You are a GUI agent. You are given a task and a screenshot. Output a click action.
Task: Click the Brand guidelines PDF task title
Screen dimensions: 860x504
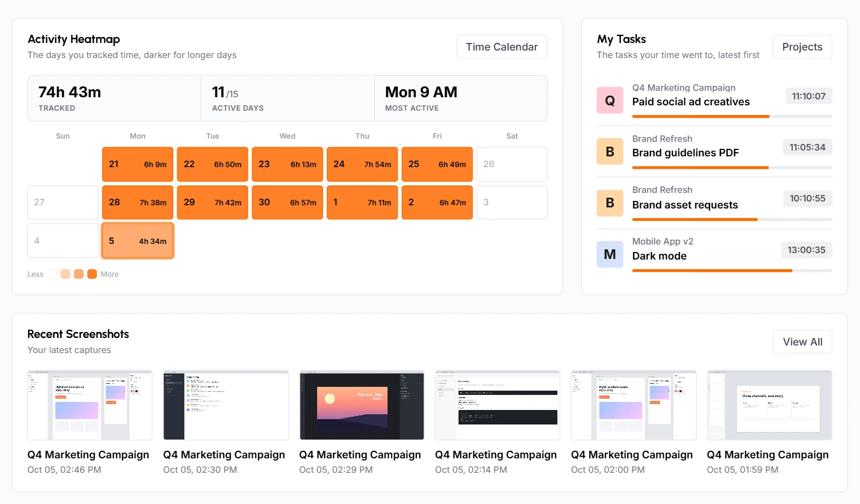[685, 153]
